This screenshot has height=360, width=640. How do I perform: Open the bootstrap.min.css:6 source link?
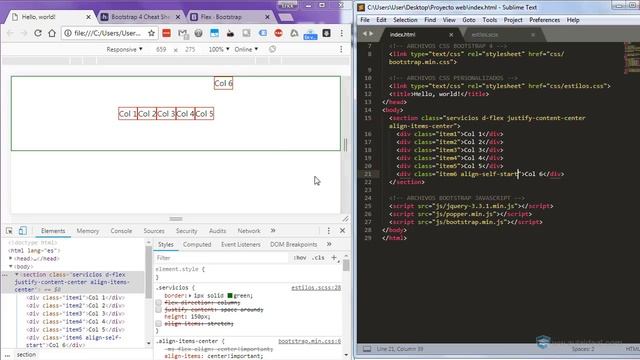tap(309, 341)
